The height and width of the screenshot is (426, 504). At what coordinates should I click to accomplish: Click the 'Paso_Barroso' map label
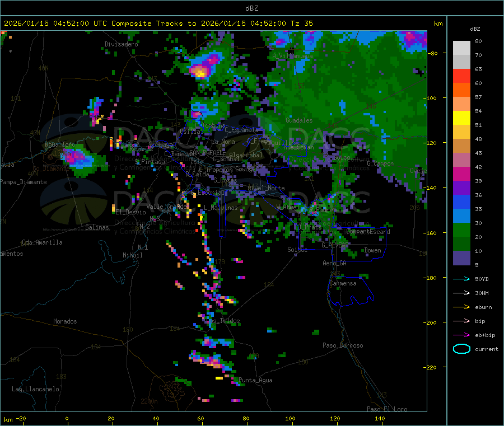[x=343, y=346]
